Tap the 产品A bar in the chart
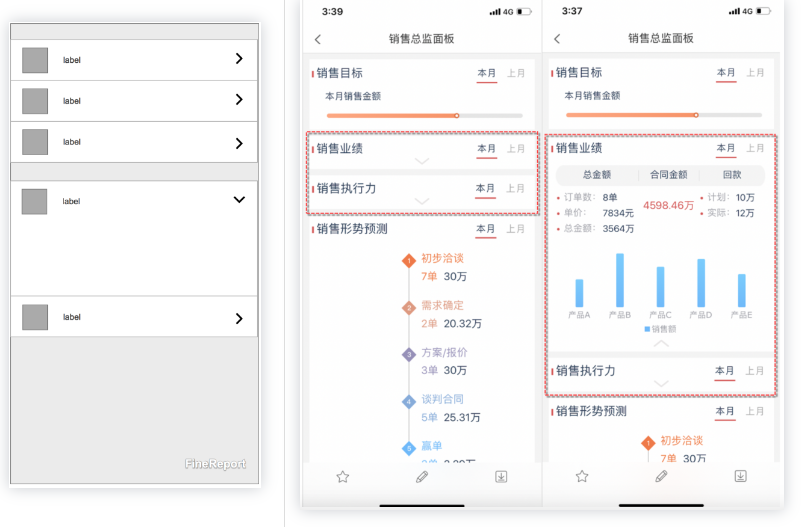 [579, 293]
